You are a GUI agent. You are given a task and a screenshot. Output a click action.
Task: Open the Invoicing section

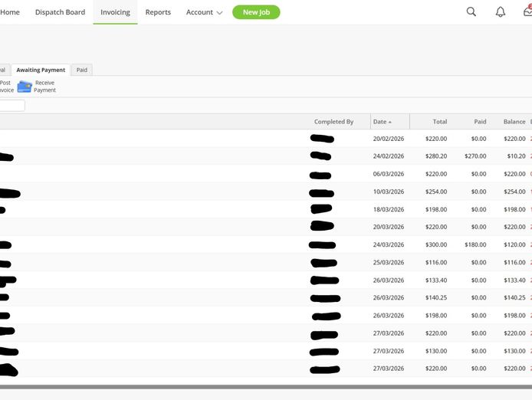coord(115,12)
